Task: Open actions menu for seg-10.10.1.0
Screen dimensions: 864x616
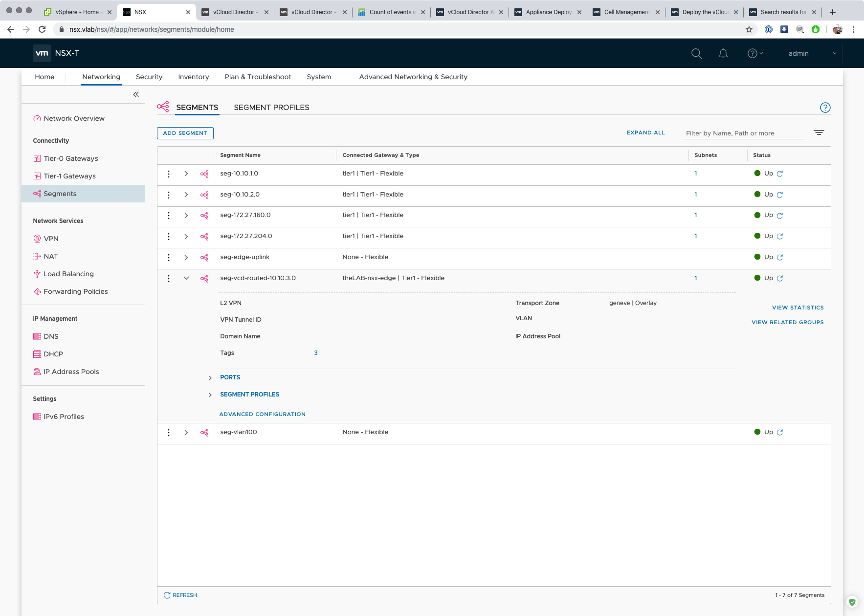Action: (x=169, y=174)
